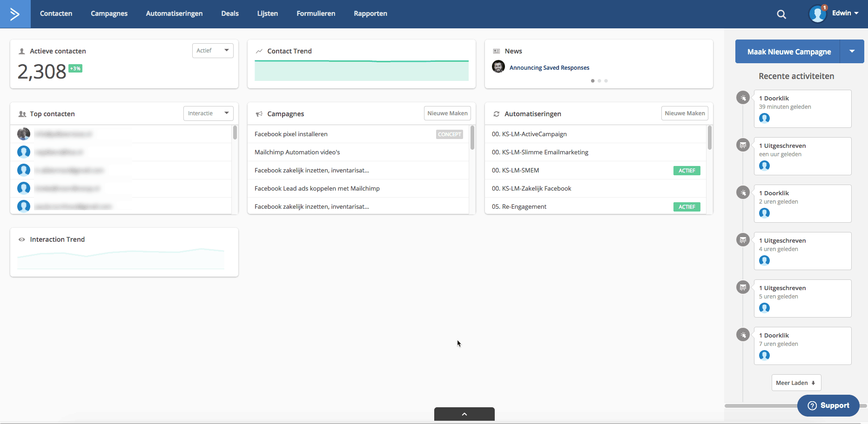The height and width of the screenshot is (424, 868).
Task: Click the ActiveCampaign logo icon
Action: coord(15,14)
